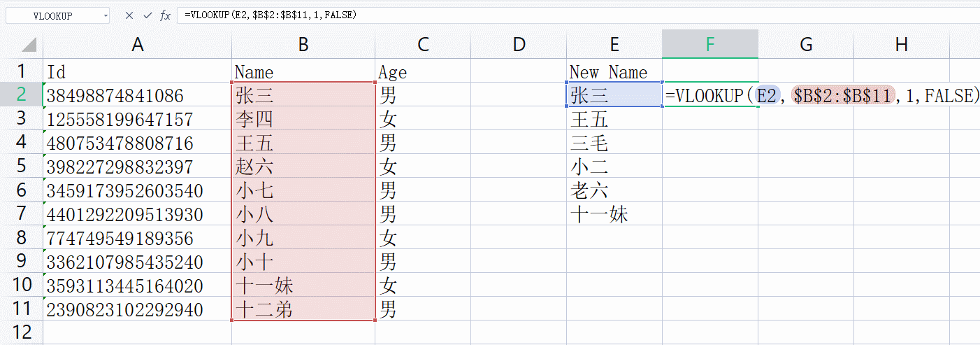Select row 12 header

[x=21, y=332]
